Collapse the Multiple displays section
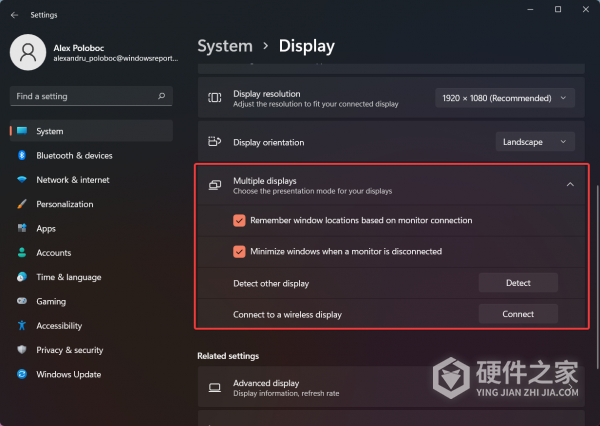 tap(570, 184)
